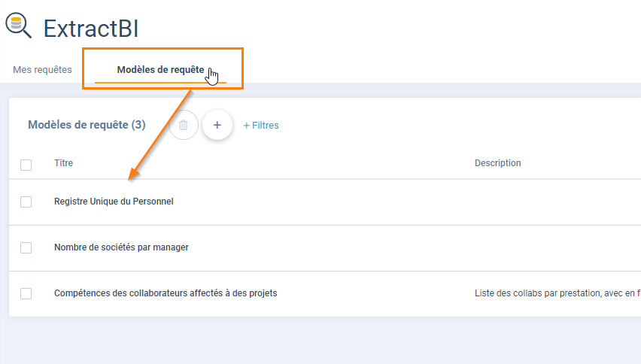Image resolution: width=641 pixels, height=364 pixels.
Task: Click the Description column header
Action: tap(497, 163)
